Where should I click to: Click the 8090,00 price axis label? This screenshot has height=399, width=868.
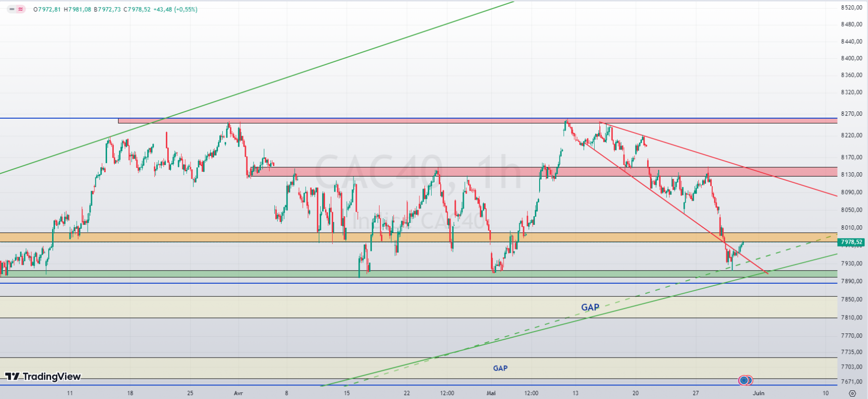[x=852, y=193]
